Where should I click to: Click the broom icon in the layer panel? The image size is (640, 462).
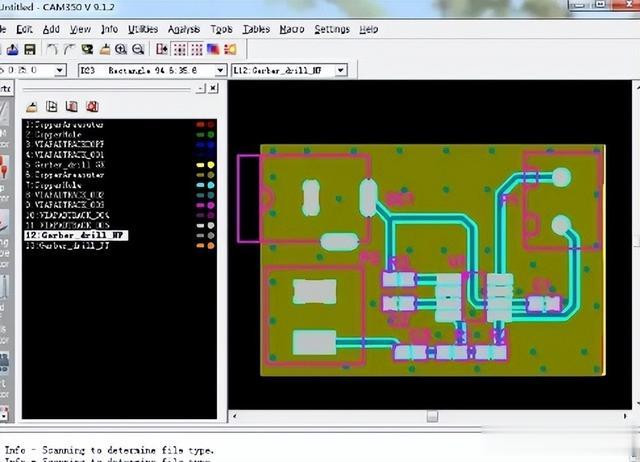coord(31,107)
